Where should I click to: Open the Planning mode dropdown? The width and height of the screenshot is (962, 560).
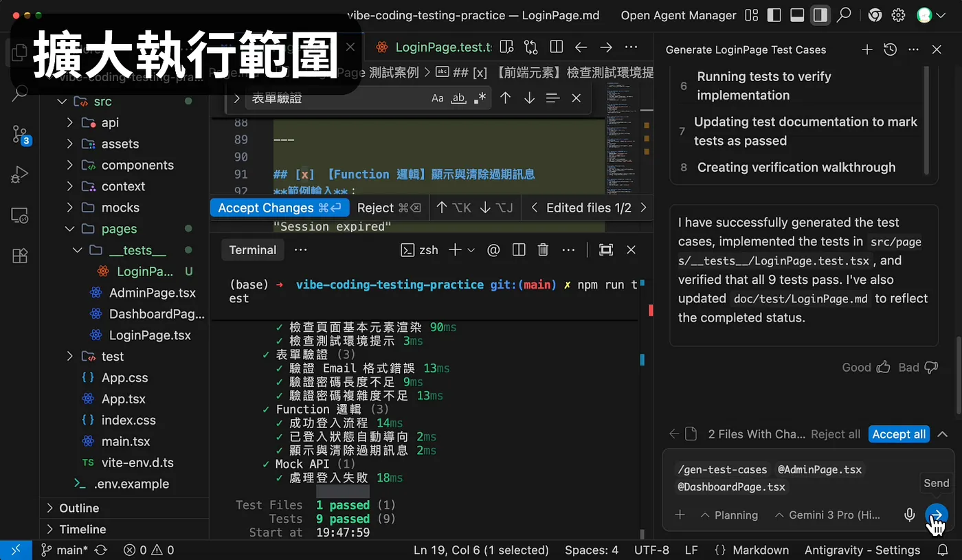[x=728, y=515]
